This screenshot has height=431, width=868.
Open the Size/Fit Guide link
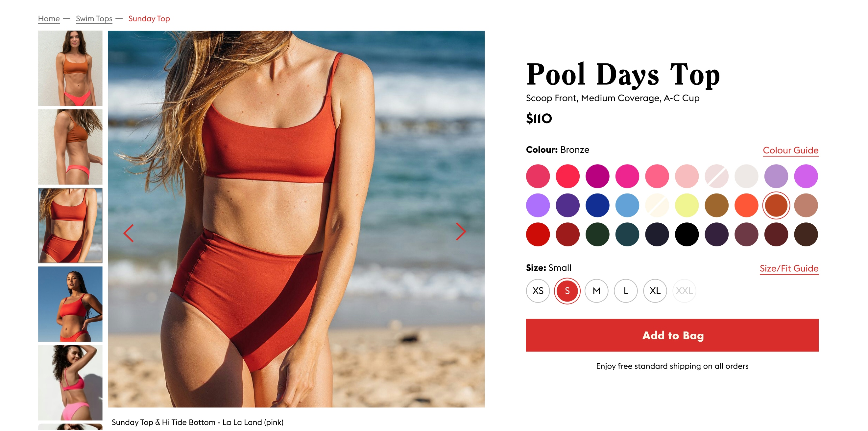coord(789,268)
